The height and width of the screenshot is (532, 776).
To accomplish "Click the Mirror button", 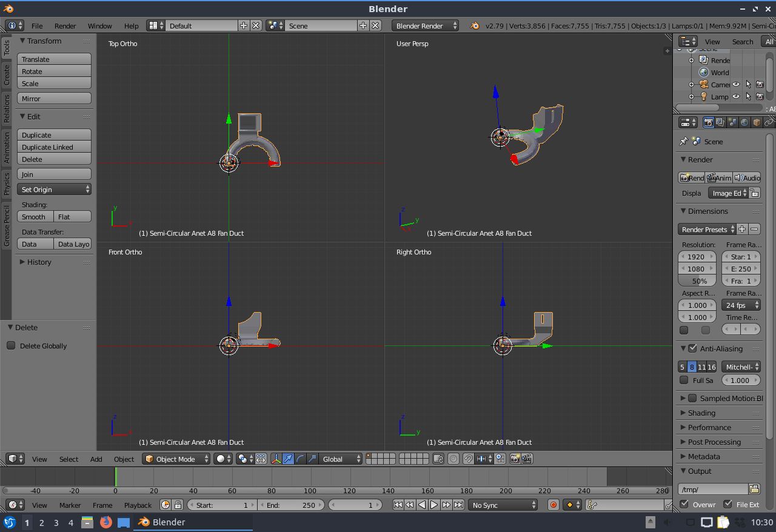I will [x=55, y=98].
